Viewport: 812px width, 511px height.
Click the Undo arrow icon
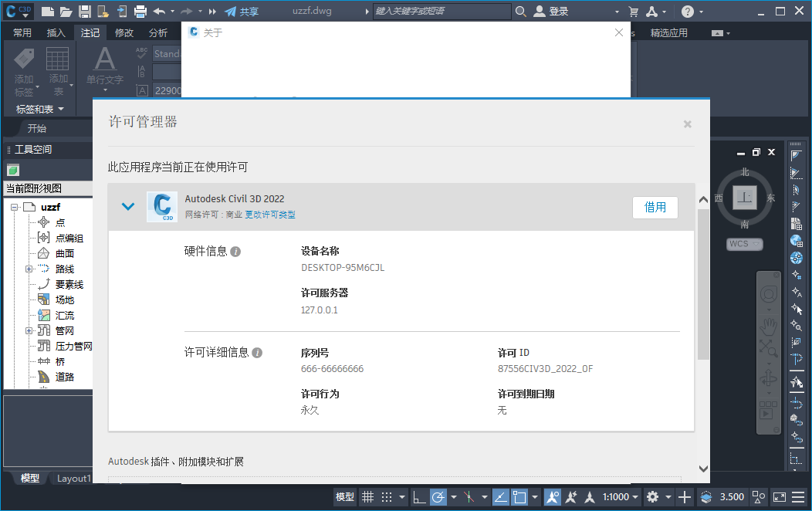click(x=159, y=12)
